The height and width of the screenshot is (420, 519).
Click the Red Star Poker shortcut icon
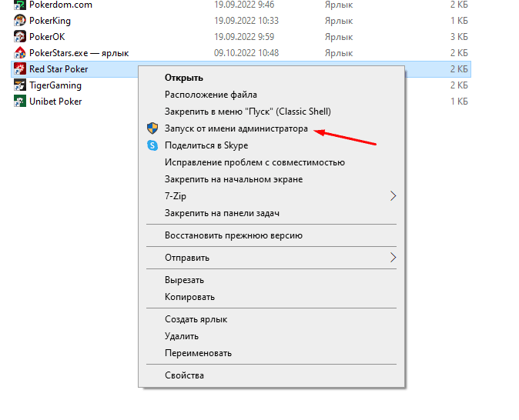point(19,69)
